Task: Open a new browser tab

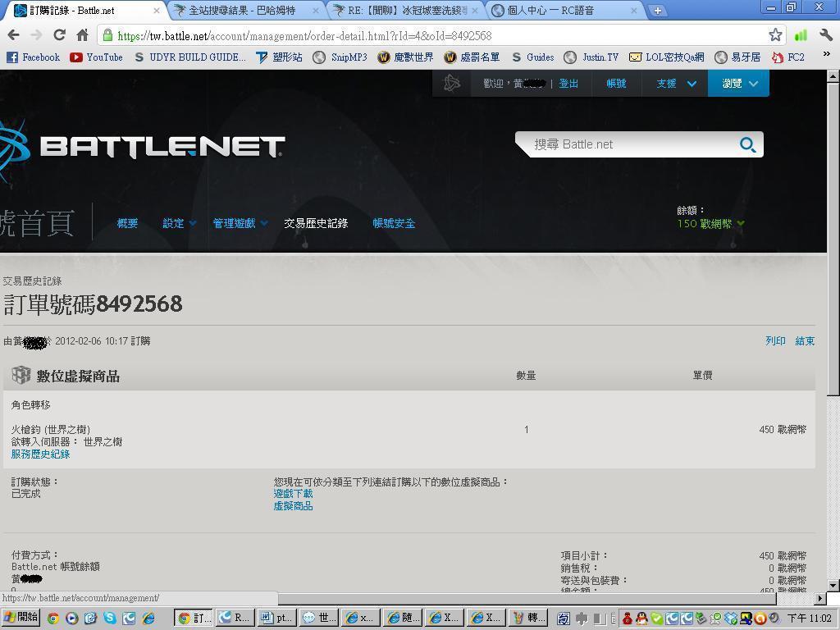Action: coord(657,10)
